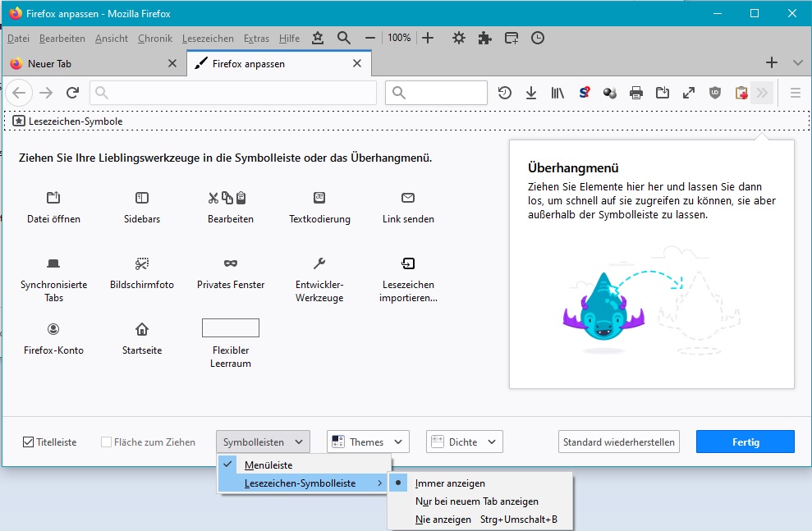
Task: Open the Hilfe menu
Action: pyautogui.click(x=289, y=39)
